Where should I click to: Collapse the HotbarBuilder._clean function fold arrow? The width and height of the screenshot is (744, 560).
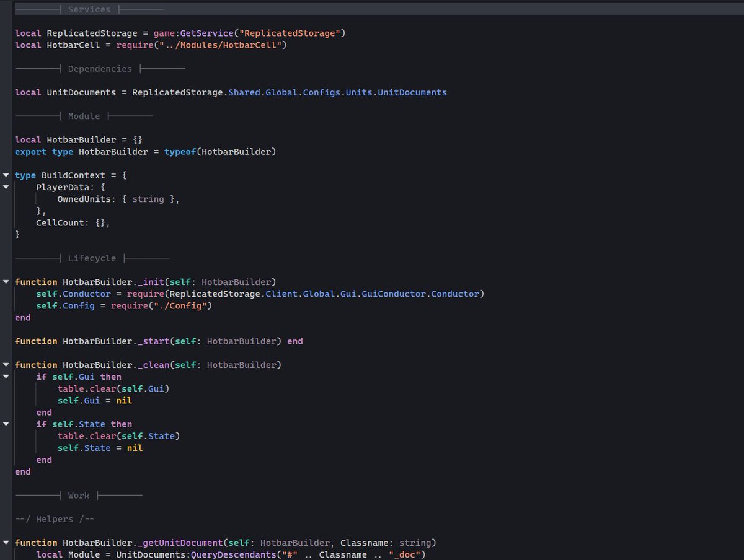click(x=6, y=365)
